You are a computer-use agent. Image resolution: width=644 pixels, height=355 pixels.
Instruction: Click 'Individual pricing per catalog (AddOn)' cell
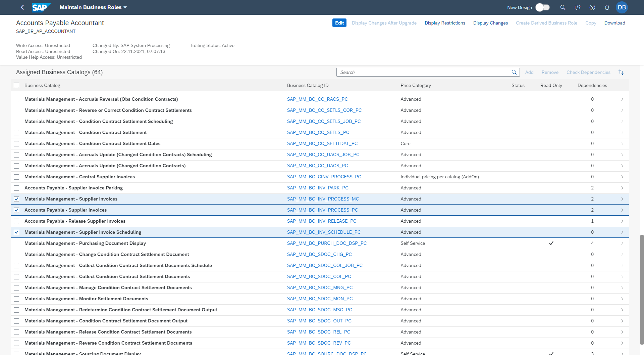[x=439, y=177]
